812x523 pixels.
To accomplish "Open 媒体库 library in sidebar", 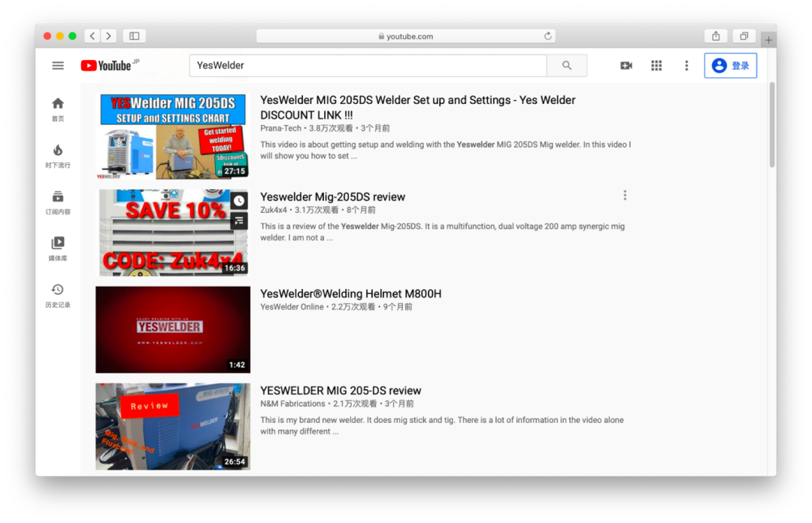I will point(58,249).
